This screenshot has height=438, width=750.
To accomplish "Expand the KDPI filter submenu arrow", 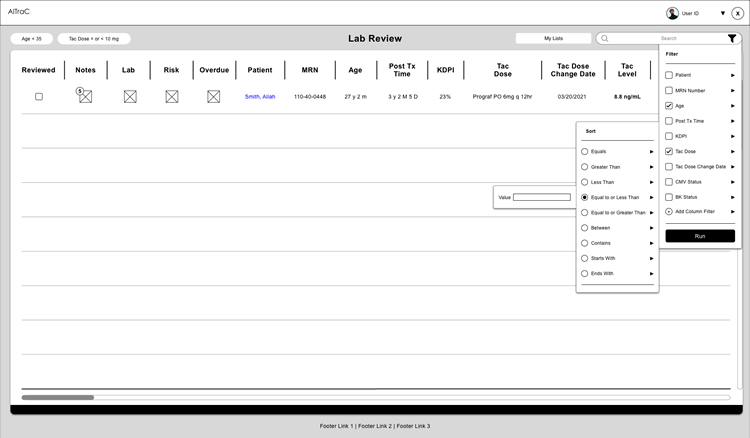I will pyautogui.click(x=732, y=136).
